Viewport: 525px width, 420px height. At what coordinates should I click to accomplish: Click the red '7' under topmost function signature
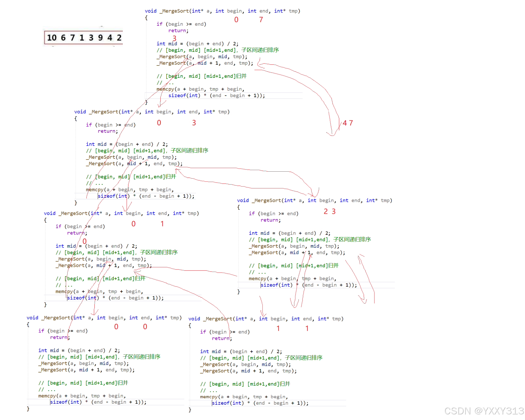(x=261, y=20)
